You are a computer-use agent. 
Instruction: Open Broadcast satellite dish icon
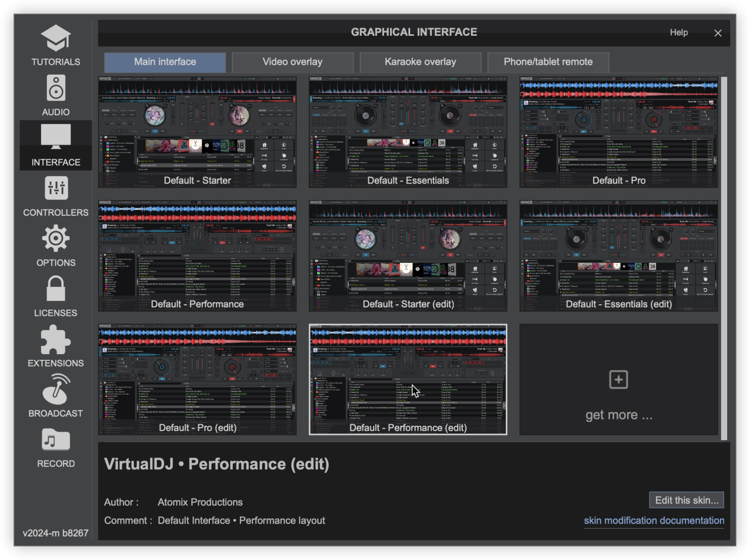55,389
